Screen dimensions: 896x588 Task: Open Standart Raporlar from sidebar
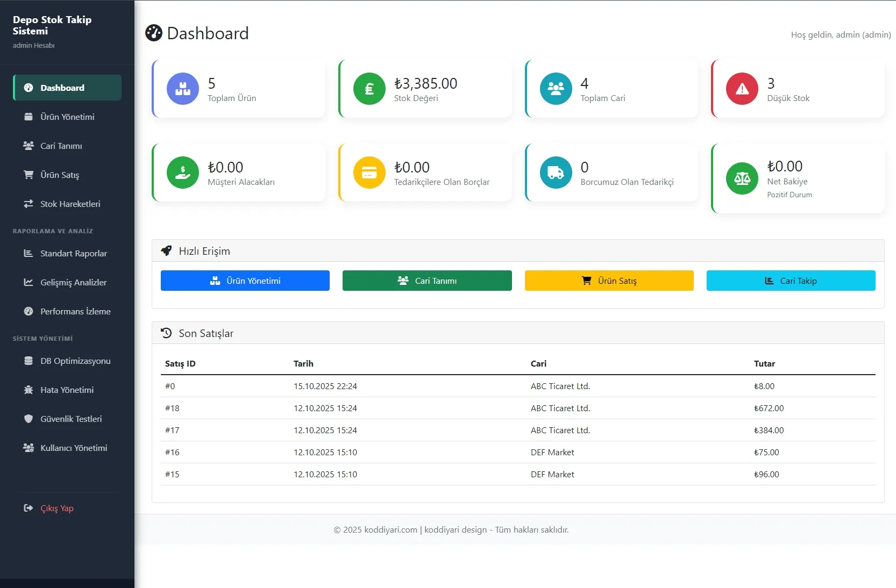tap(73, 253)
